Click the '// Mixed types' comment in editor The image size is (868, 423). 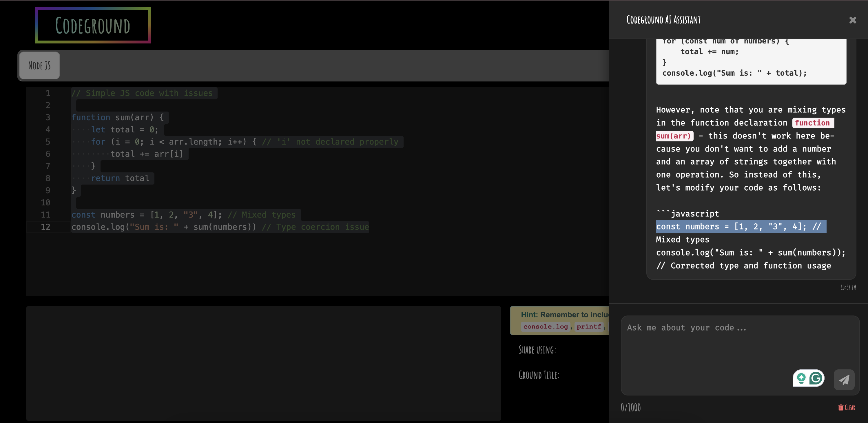[262, 215]
